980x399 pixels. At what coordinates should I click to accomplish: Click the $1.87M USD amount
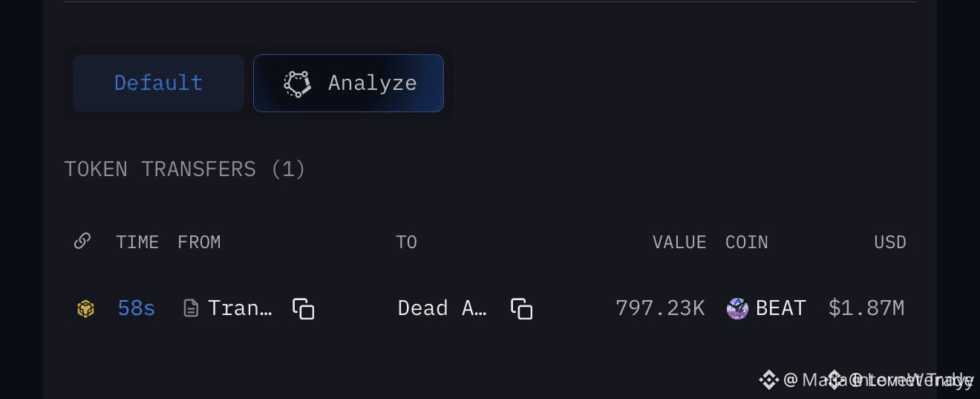coord(866,308)
